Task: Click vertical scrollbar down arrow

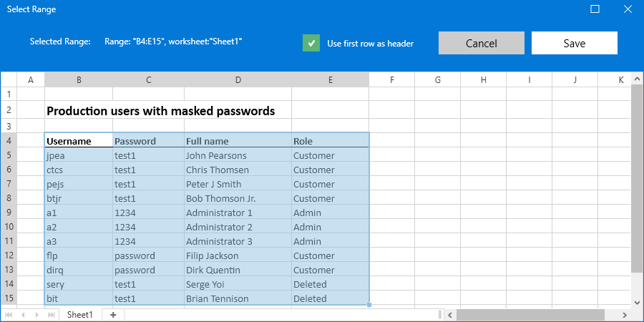Action: (638, 303)
